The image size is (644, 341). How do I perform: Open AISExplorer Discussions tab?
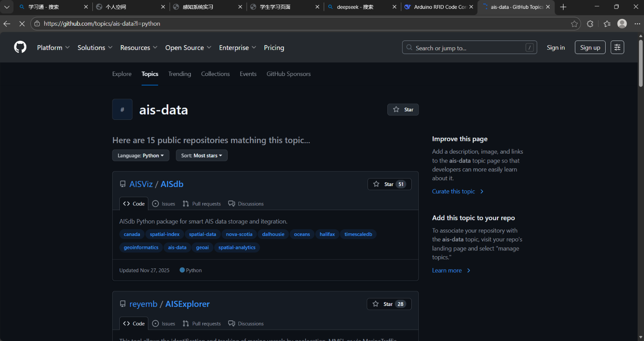tap(246, 323)
